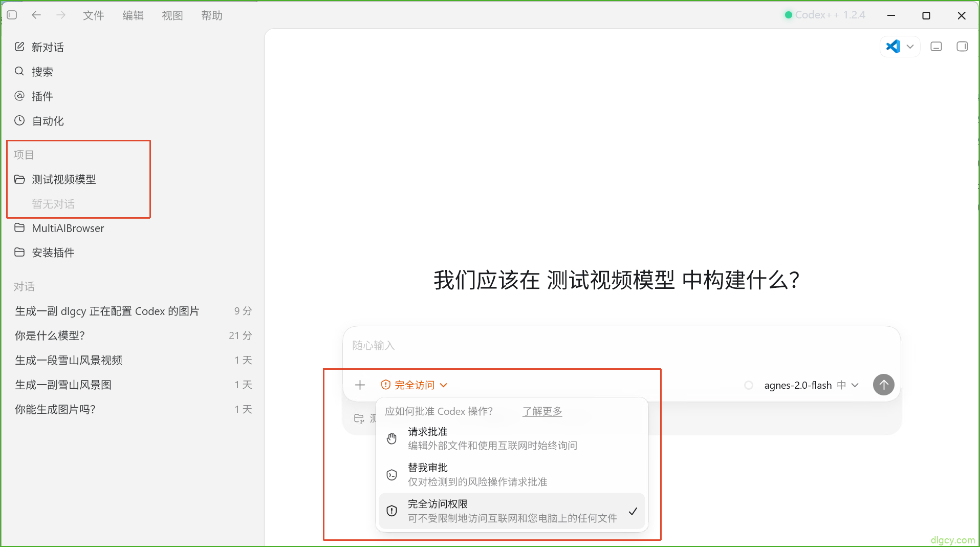
Task: Open conversation 生成一副 dlgcy 正在配置 Codex 的图片
Action: tap(133, 311)
